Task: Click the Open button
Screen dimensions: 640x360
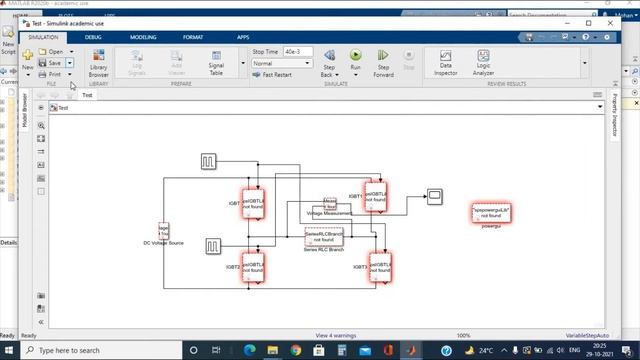Action: click(x=51, y=51)
